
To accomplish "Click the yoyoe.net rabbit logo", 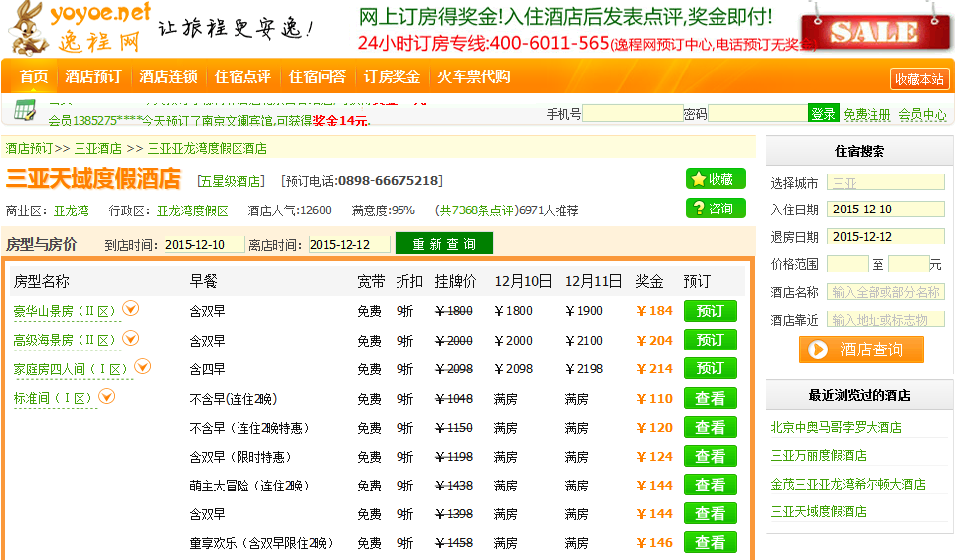I will (78, 27).
